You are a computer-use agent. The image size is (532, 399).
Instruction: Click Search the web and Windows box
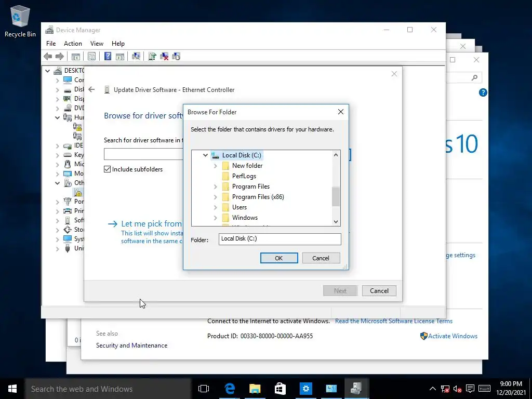coord(108,389)
